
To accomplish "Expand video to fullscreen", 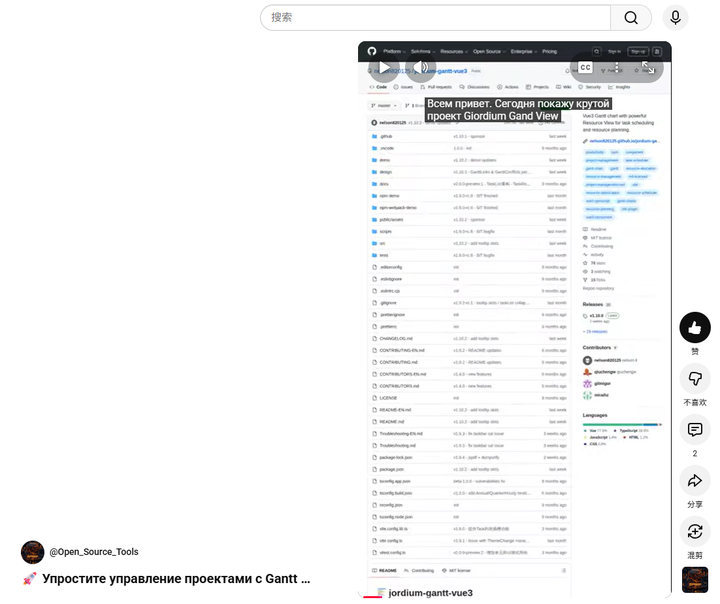I will click(x=648, y=68).
